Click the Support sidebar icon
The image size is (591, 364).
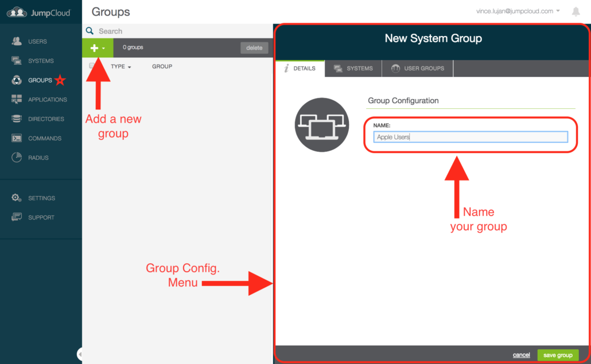(17, 217)
